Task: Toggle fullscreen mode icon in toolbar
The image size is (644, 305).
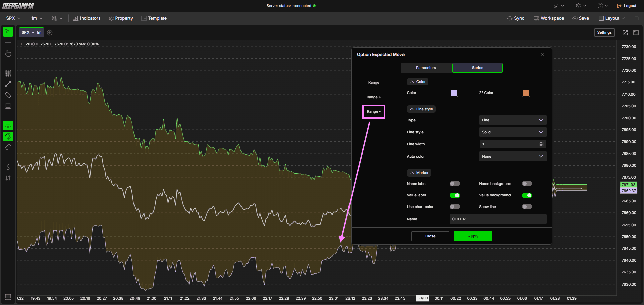Action: click(637, 18)
